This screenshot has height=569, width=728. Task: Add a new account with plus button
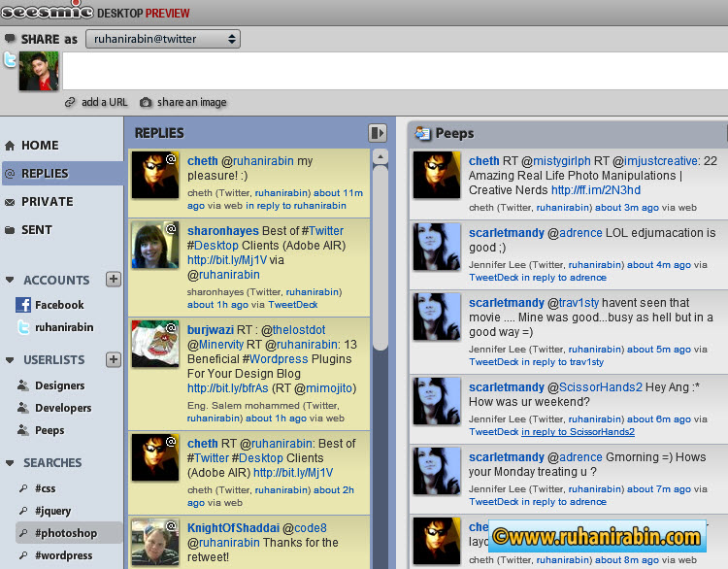coord(114,279)
